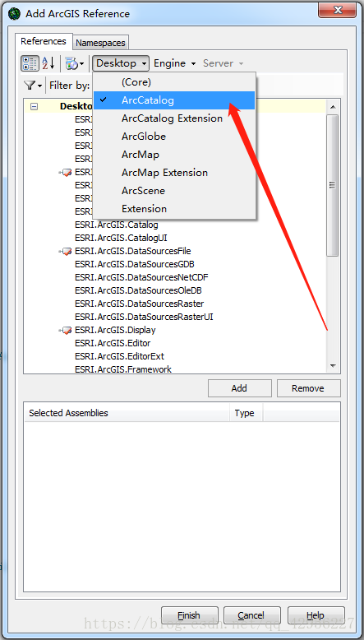The height and width of the screenshot is (640, 364).
Task: Select ESRI.ArcGIS.CatalogUI assembly
Action: point(121,238)
